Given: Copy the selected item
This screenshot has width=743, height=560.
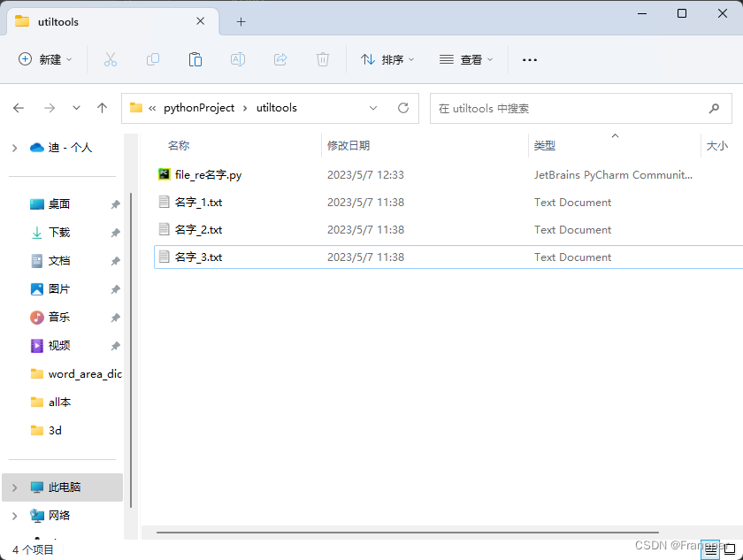Looking at the screenshot, I should [x=152, y=59].
